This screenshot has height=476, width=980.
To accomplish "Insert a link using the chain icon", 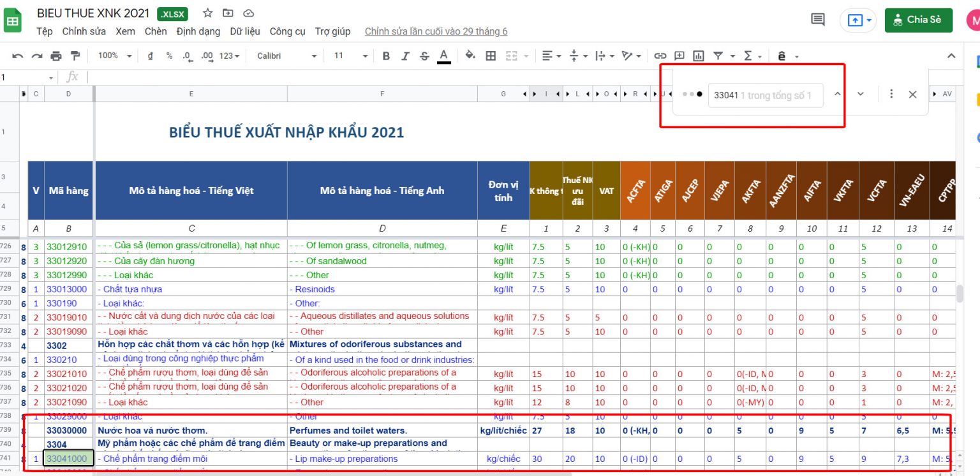I will [x=660, y=56].
